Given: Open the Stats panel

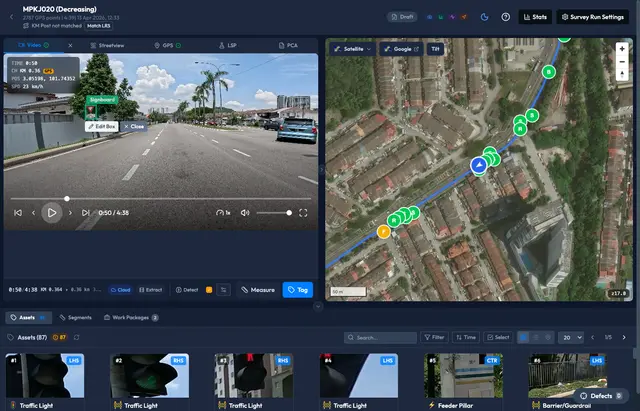Looking at the screenshot, I should tap(535, 17).
